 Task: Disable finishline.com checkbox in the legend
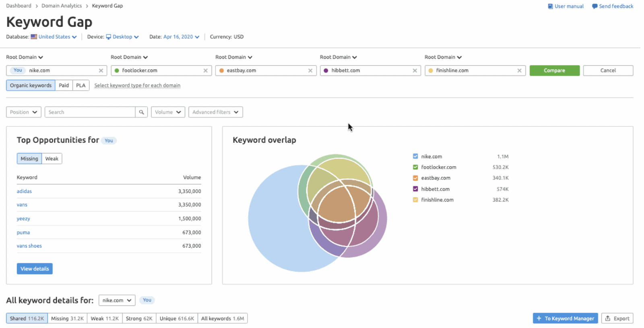pos(415,200)
